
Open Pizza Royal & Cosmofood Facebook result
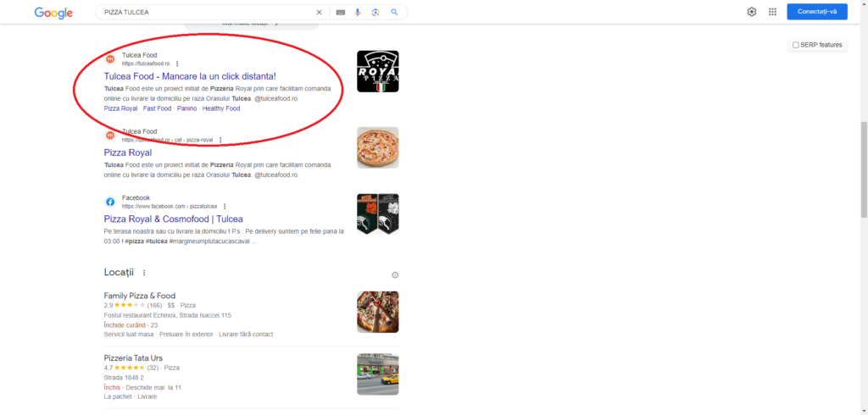point(173,219)
